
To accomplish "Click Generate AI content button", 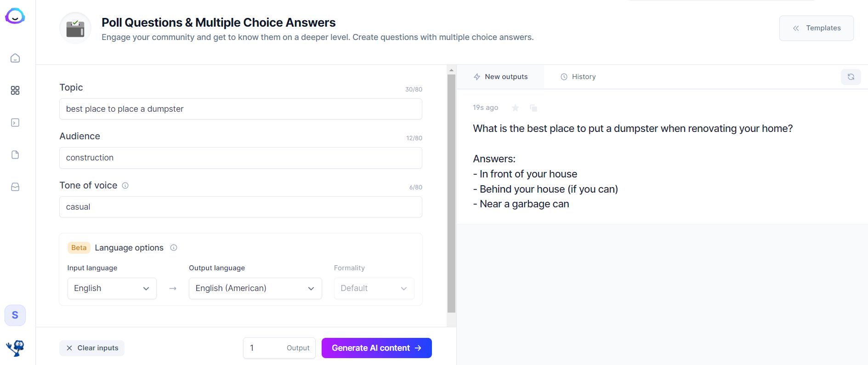I will (377, 348).
